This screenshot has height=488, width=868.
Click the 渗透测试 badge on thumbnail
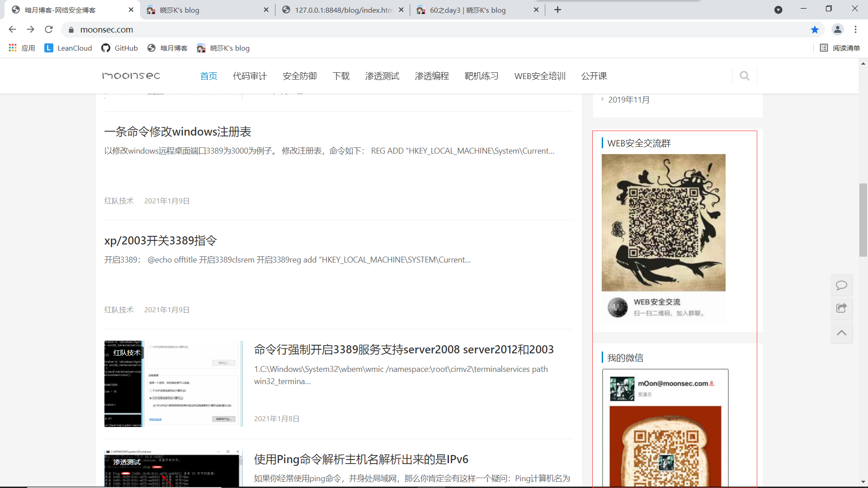tap(127, 462)
